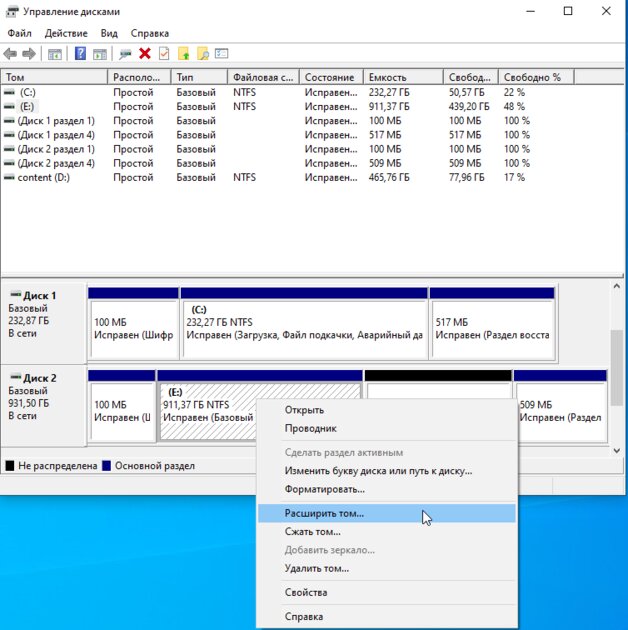Image resolution: width=628 pixels, height=630 pixels.
Task: Click scroll up arrow in disk pane
Action: (x=617, y=286)
